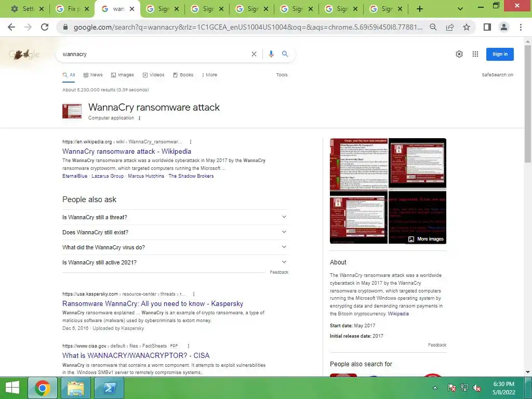The height and width of the screenshot is (399, 532).
Task: Click the Sign in button
Action: click(x=500, y=54)
